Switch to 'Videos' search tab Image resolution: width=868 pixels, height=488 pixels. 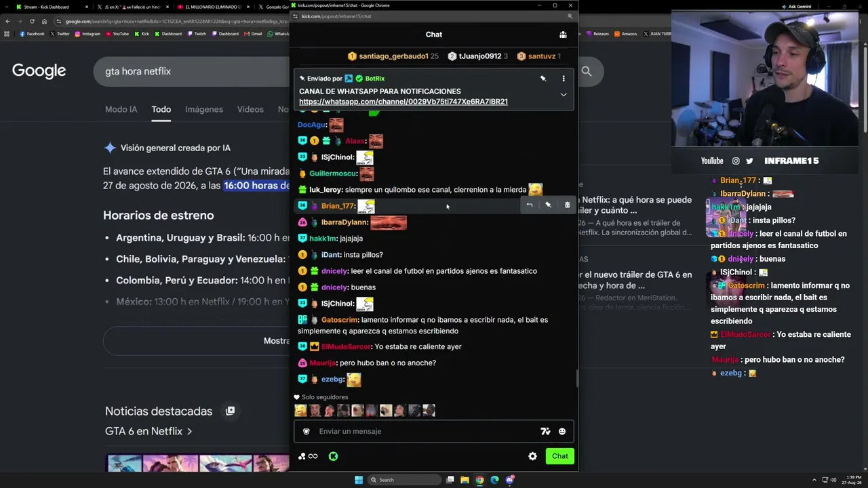coord(250,109)
